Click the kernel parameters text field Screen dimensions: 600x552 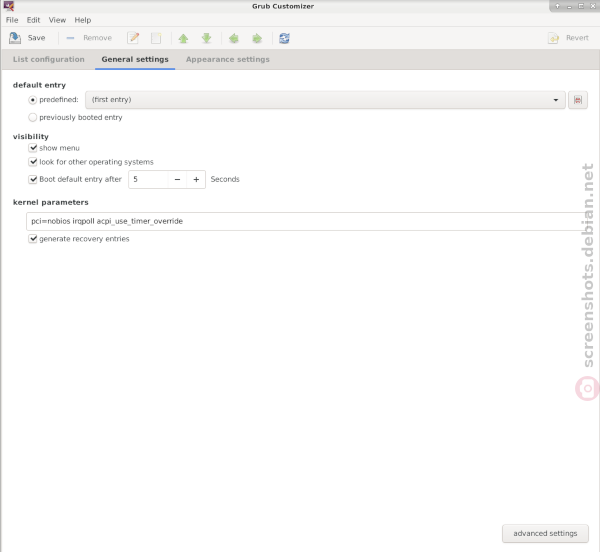(x=306, y=221)
